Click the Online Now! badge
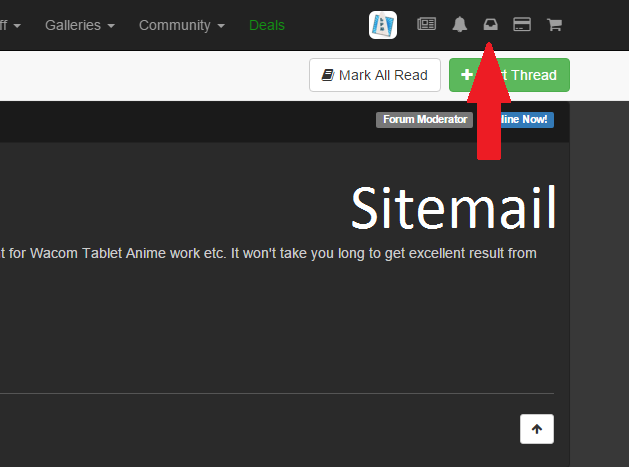The width and height of the screenshot is (629, 467). 517,120
